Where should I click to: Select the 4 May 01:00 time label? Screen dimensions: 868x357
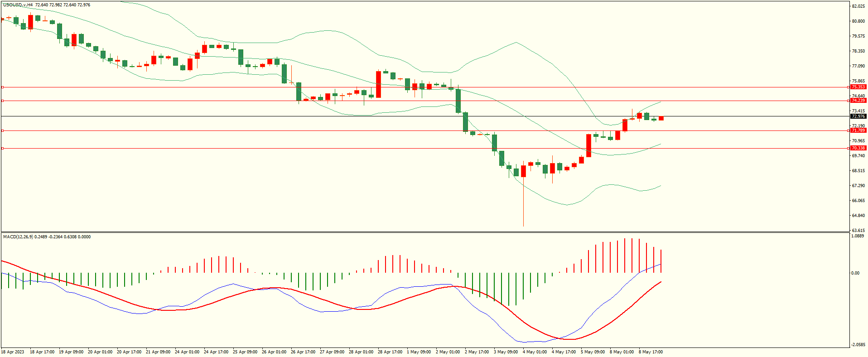pyautogui.click(x=535, y=352)
